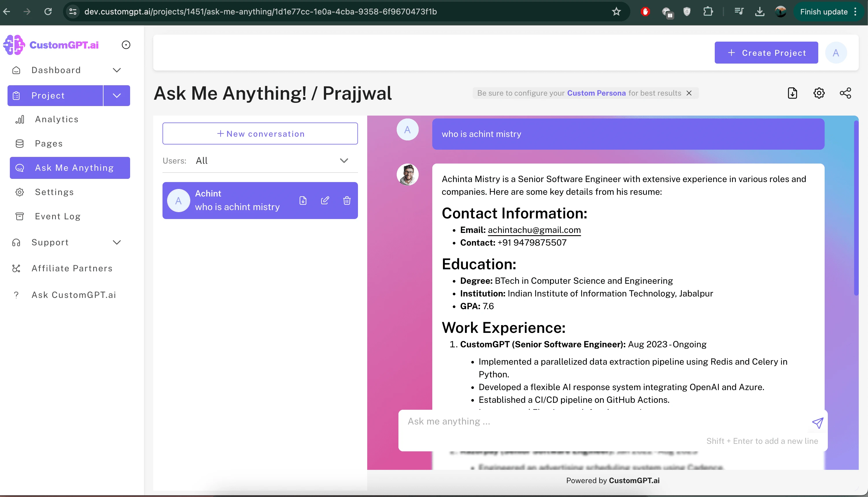Click the Finish update button
The height and width of the screenshot is (497, 868).
(823, 12)
